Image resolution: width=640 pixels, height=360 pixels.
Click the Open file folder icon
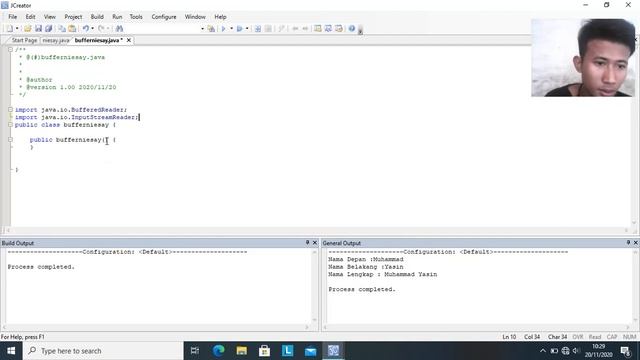27,29
